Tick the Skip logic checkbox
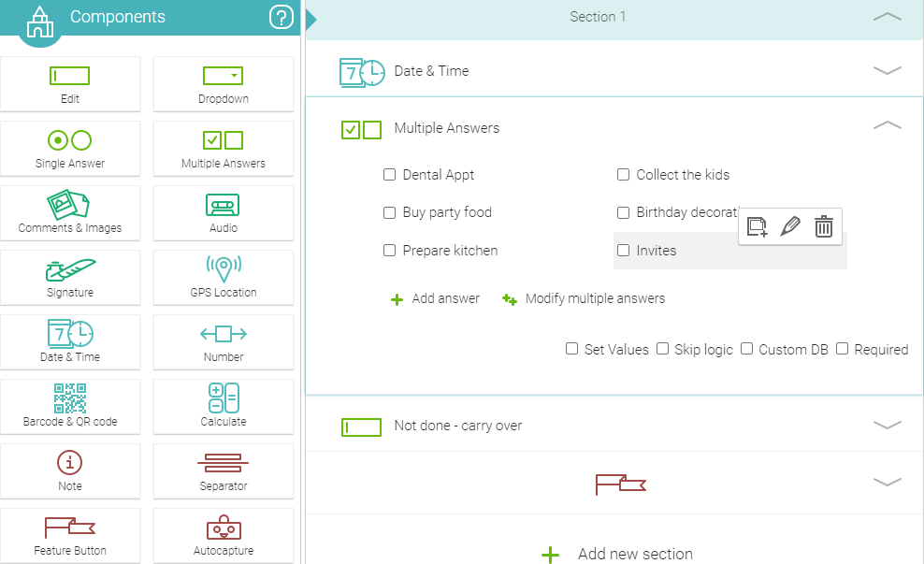The image size is (924, 564). pyautogui.click(x=662, y=349)
